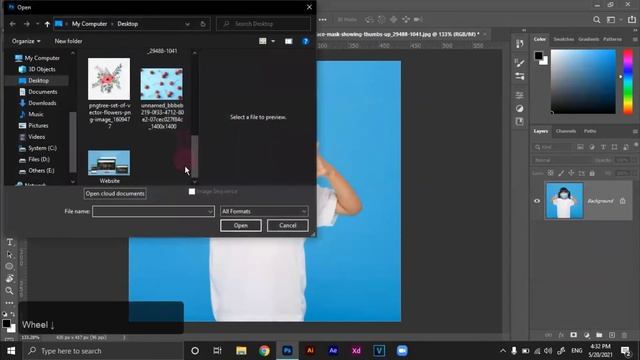Toggle lock all padlock icon

pyautogui.click(x=592, y=173)
